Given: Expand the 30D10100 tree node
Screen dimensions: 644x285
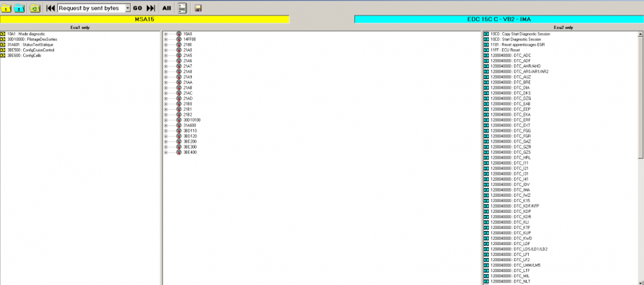Looking at the screenshot, I should (x=166, y=120).
